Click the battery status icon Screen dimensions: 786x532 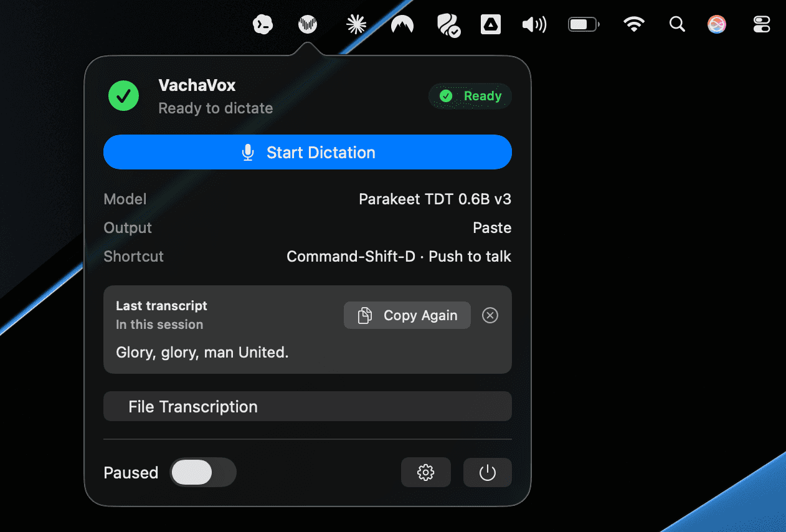584,25
